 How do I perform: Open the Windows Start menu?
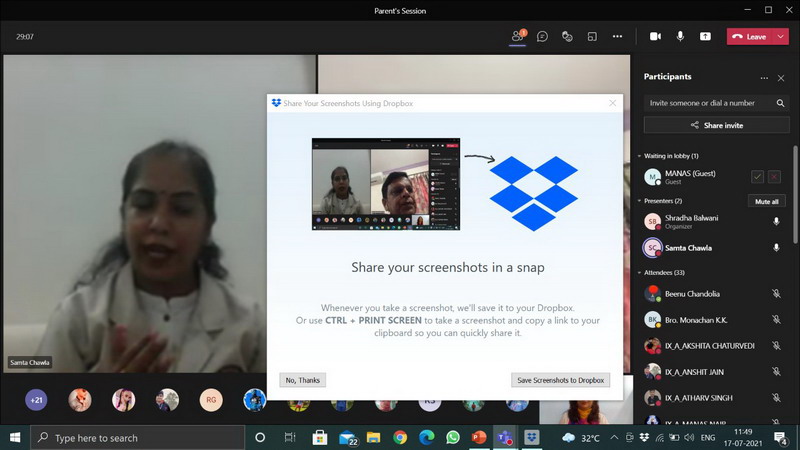pyautogui.click(x=15, y=437)
